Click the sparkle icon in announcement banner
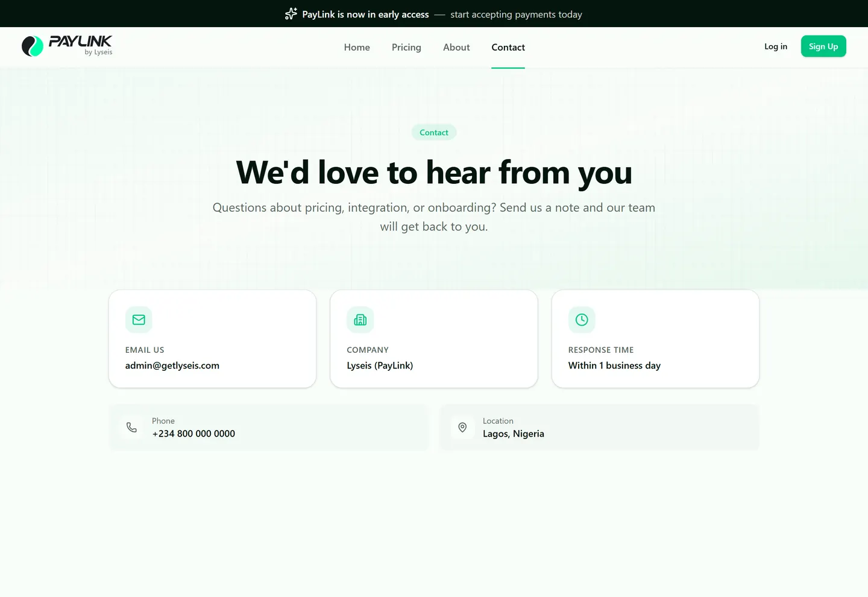The image size is (868, 597). 291,14
